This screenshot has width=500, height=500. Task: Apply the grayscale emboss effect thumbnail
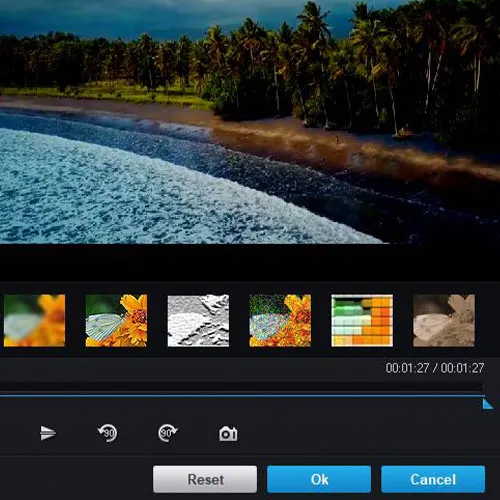pos(198,320)
